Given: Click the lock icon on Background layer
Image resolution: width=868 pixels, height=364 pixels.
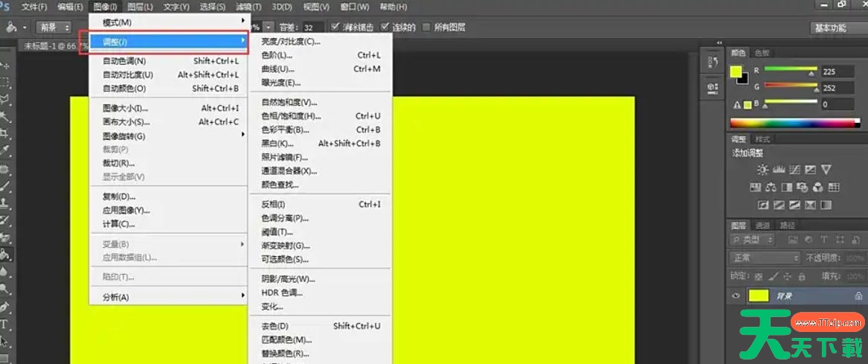Looking at the screenshot, I should coord(858,296).
